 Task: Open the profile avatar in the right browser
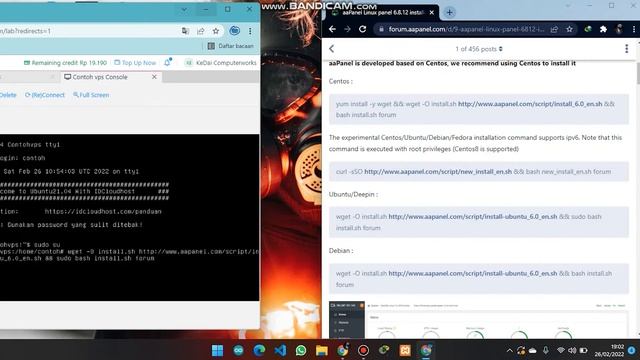click(619, 29)
